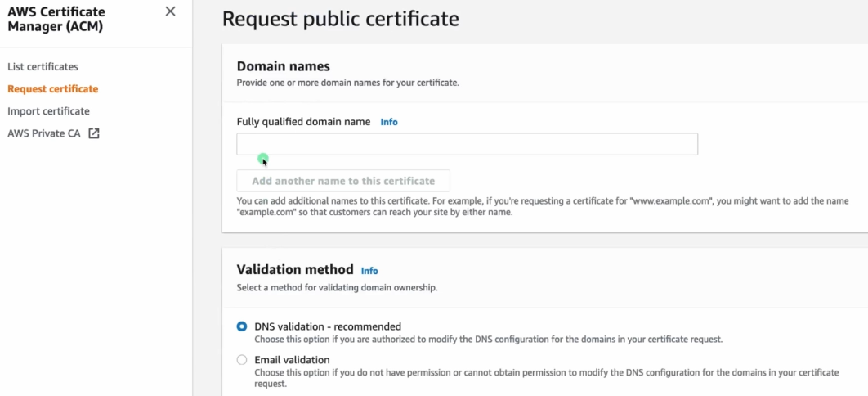Click the 'DNS validation - recommended' label text
Image resolution: width=868 pixels, height=396 pixels.
(x=328, y=326)
